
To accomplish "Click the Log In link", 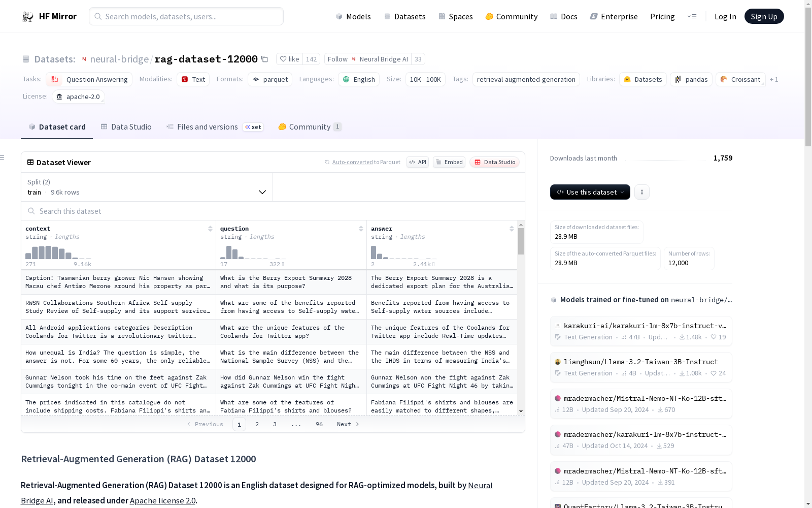I will point(725,16).
